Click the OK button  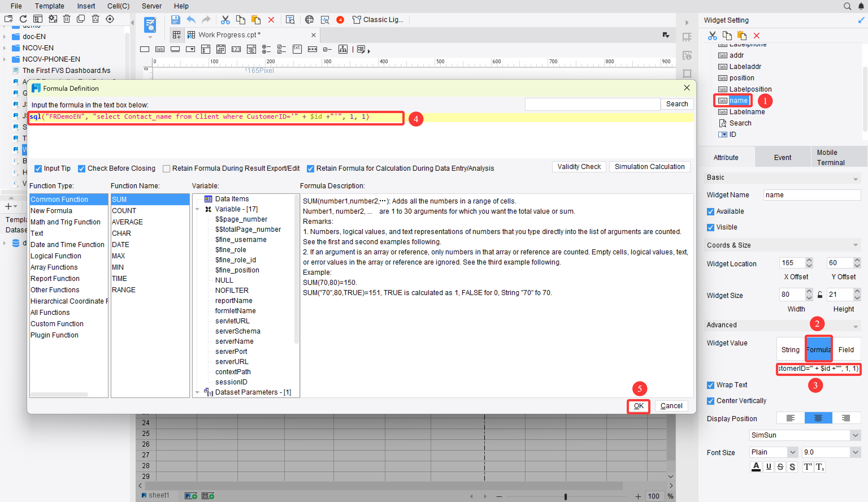click(x=638, y=406)
